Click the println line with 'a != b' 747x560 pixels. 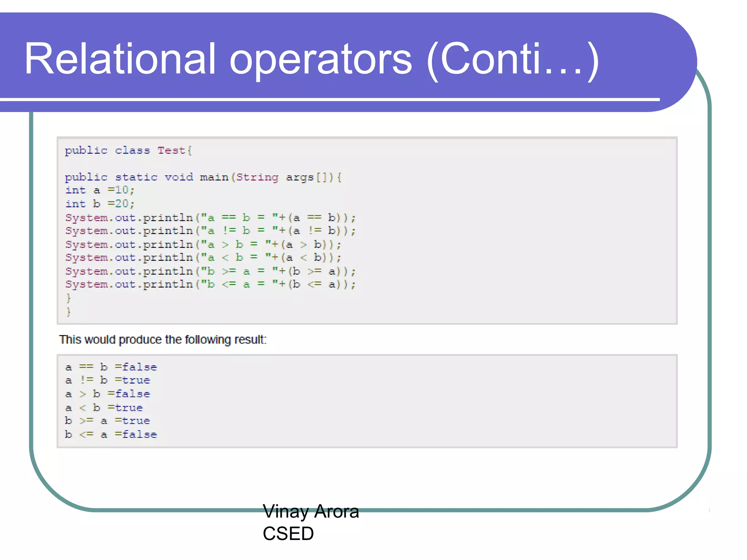pos(210,231)
